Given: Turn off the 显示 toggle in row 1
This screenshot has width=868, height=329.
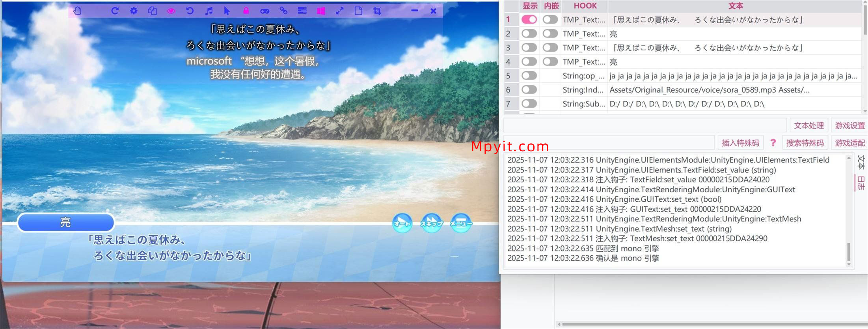Looking at the screenshot, I should pyautogui.click(x=529, y=19).
